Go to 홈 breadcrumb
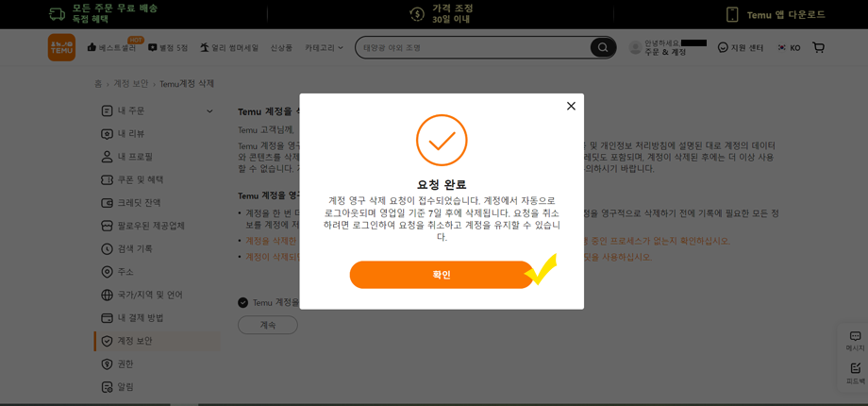The height and width of the screenshot is (406, 868). [x=98, y=84]
